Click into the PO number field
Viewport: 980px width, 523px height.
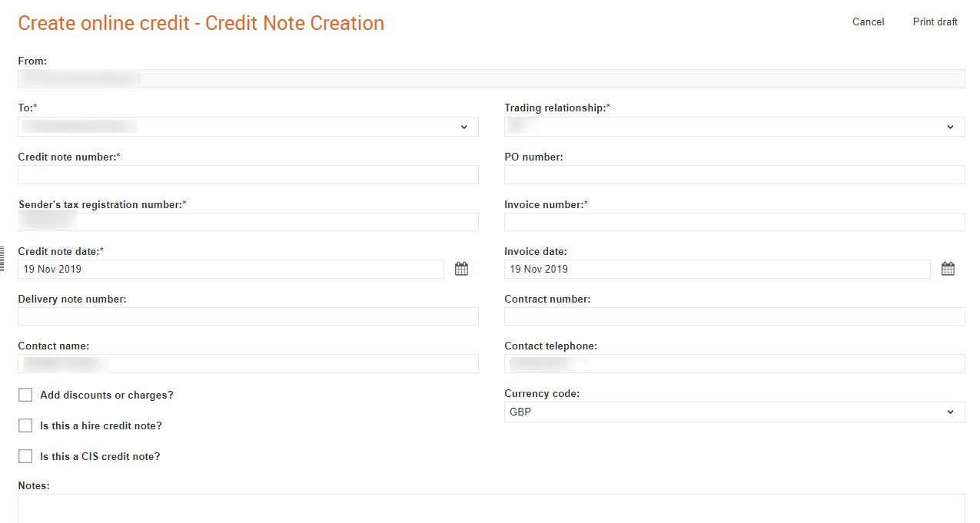(x=734, y=175)
